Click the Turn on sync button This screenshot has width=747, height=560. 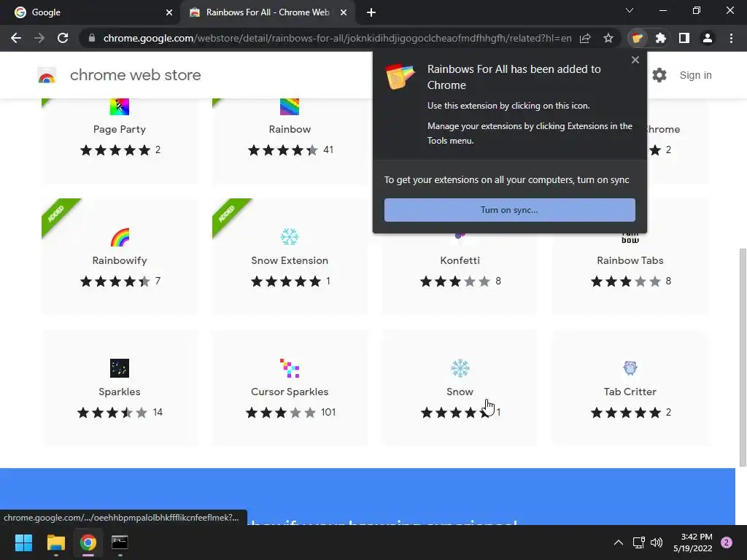pyautogui.click(x=509, y=210)
